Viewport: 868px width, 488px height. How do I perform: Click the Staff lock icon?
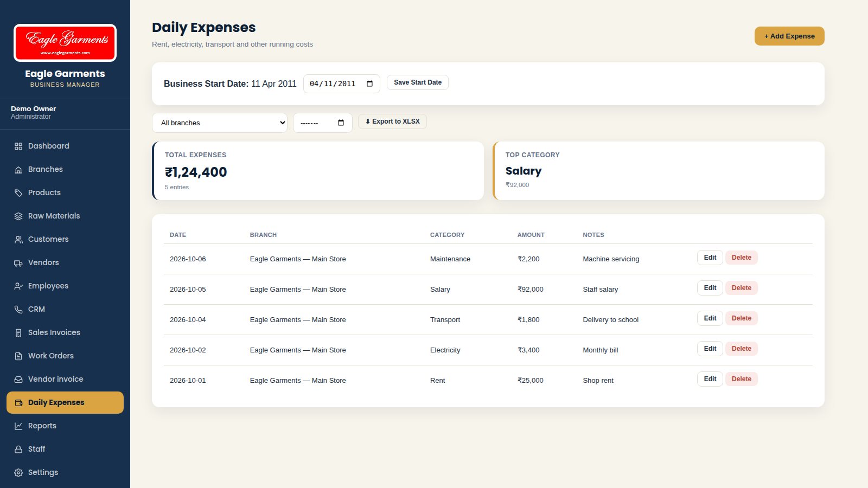pos(18,450)
